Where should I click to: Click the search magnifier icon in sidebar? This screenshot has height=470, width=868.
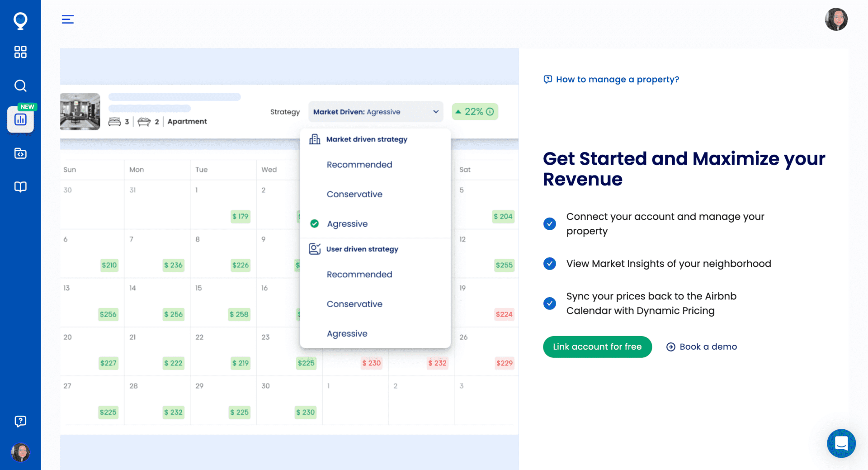(20, 85)
